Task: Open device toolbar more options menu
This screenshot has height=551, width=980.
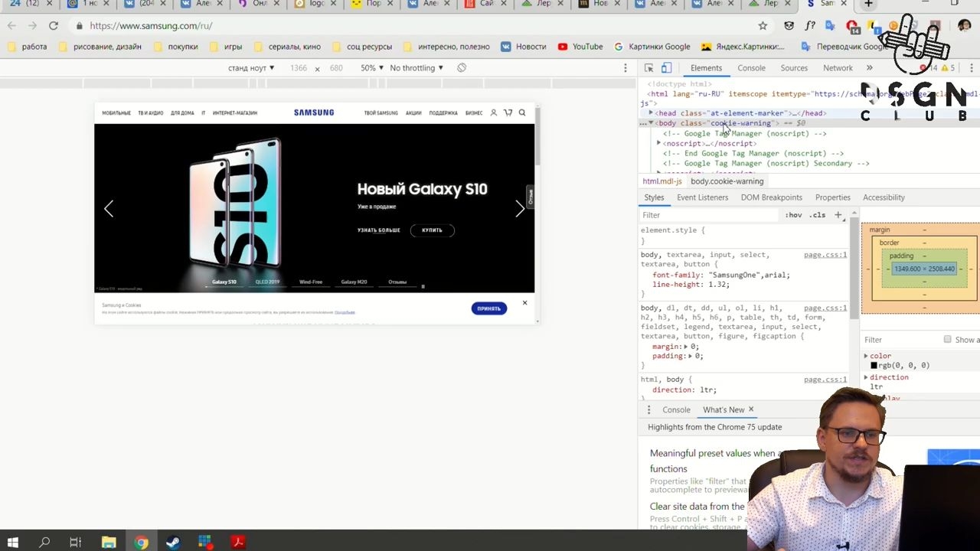Action: click(x=626, y=68)
